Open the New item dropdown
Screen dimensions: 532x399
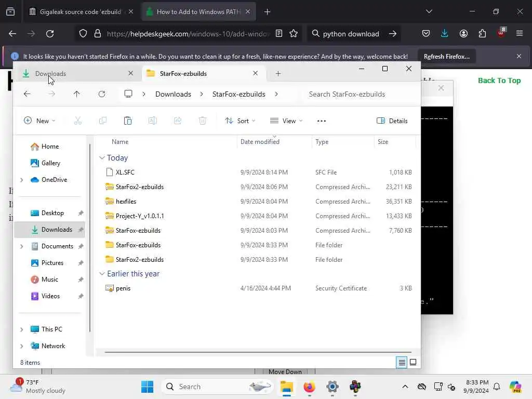[x=39, y=121]
